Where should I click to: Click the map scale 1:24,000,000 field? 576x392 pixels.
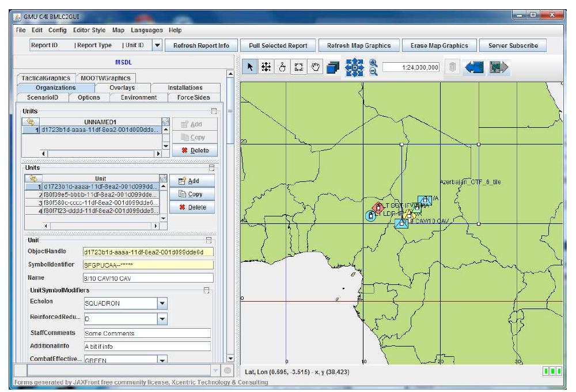pos(411,67)
